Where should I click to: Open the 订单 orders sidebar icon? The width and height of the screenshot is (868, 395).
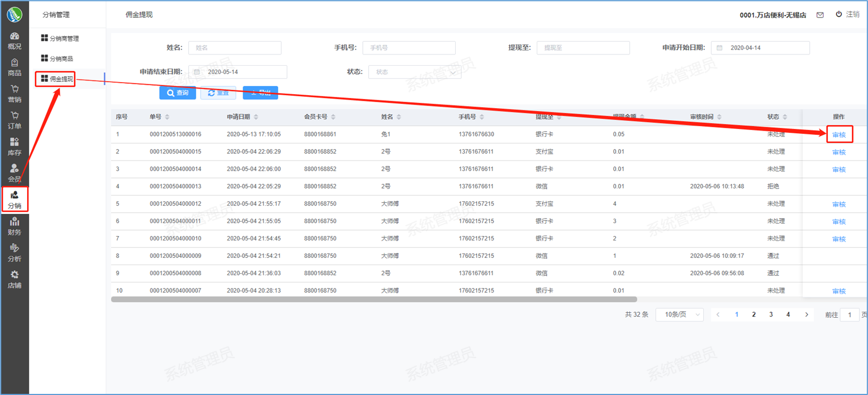coord(14,120)
